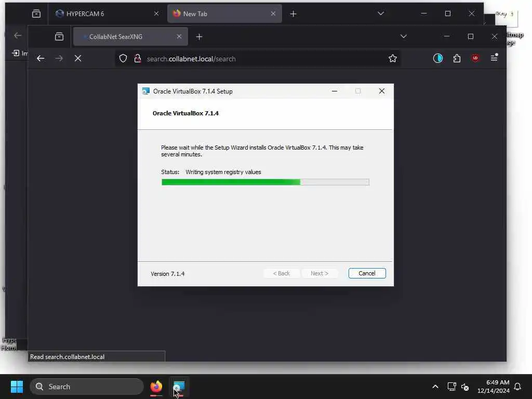
Task: Select the New Tab tab in back window
Action: 224,14
